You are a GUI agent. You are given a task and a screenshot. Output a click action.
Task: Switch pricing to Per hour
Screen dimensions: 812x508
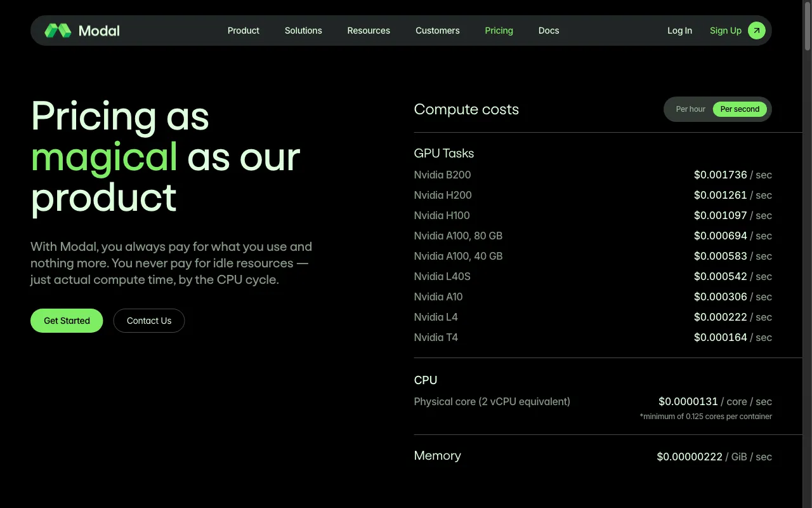(690, 109)
